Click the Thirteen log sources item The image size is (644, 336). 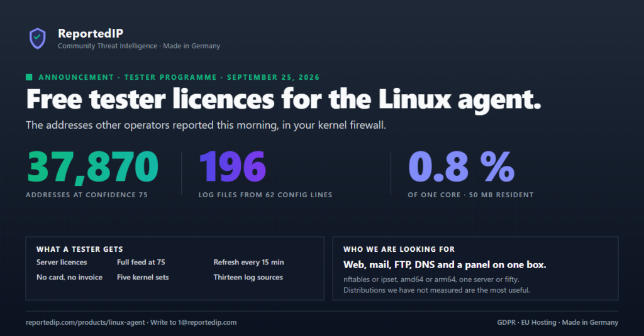tap(248, 278)
